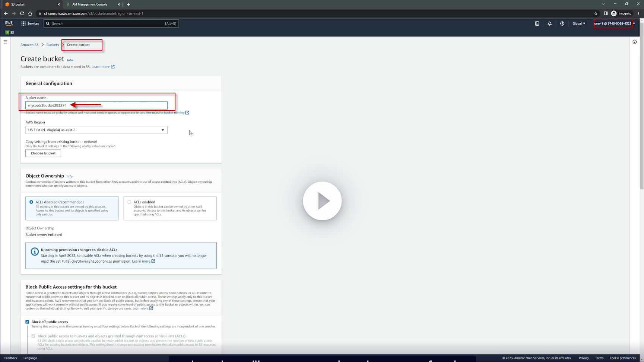Open the AWS Region dropdown

coord(96,130)
